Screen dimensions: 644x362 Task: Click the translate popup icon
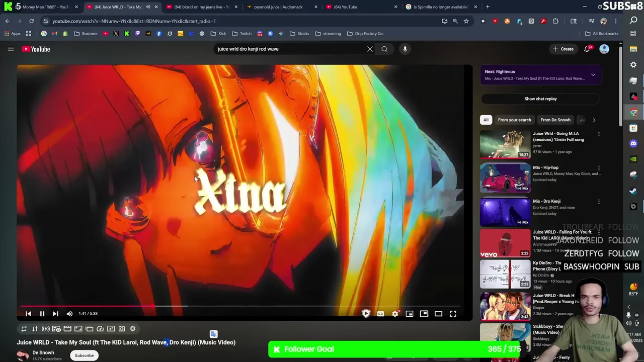pos(213,334)
